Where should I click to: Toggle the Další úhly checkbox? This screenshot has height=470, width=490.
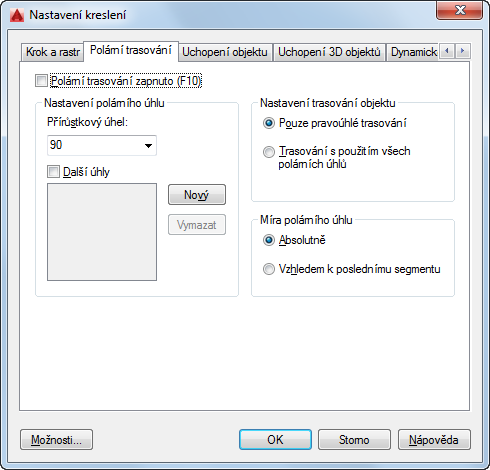pyautogui.click(x=53, y=172)
